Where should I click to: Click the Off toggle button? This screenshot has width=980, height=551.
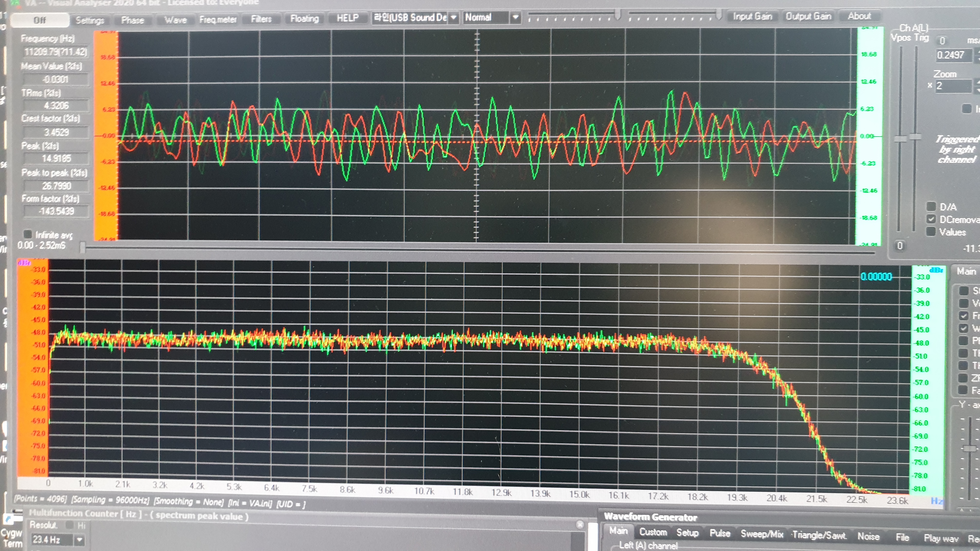pyautogui.click(x=40, y=20)
